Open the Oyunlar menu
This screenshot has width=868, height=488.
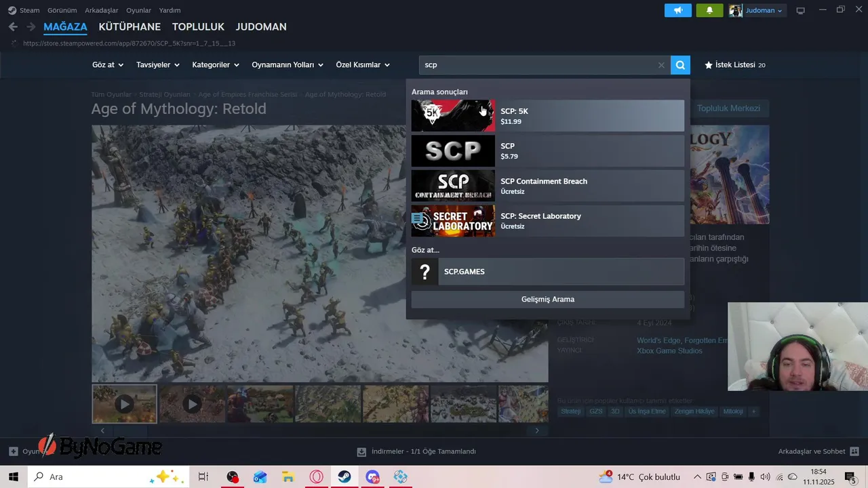138,10
